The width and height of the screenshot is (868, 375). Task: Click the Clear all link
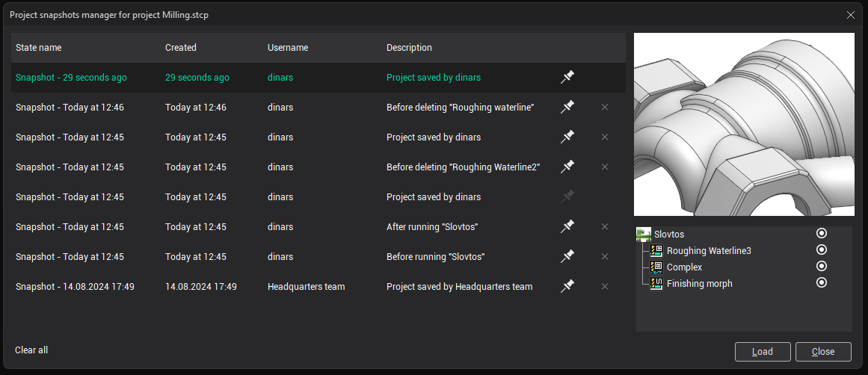click(31, 350)
